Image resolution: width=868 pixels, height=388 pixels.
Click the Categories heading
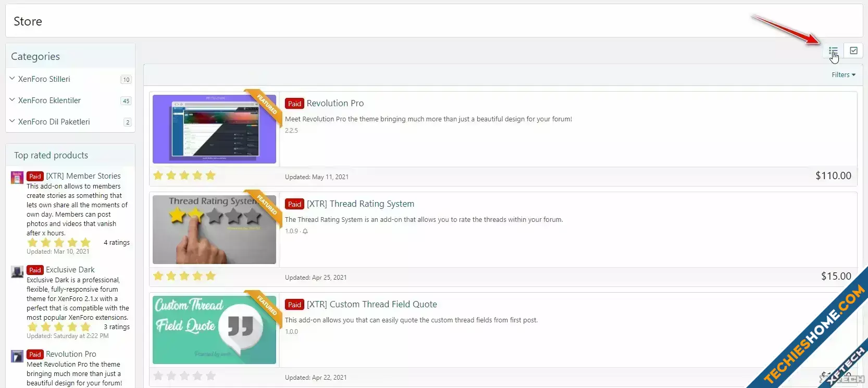pos(35,56)
